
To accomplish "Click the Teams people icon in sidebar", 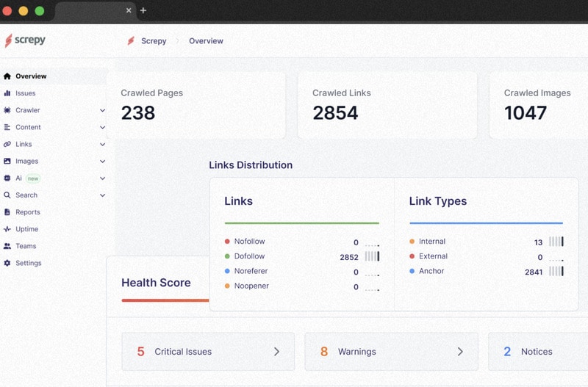I will click(x=7, y=246).
